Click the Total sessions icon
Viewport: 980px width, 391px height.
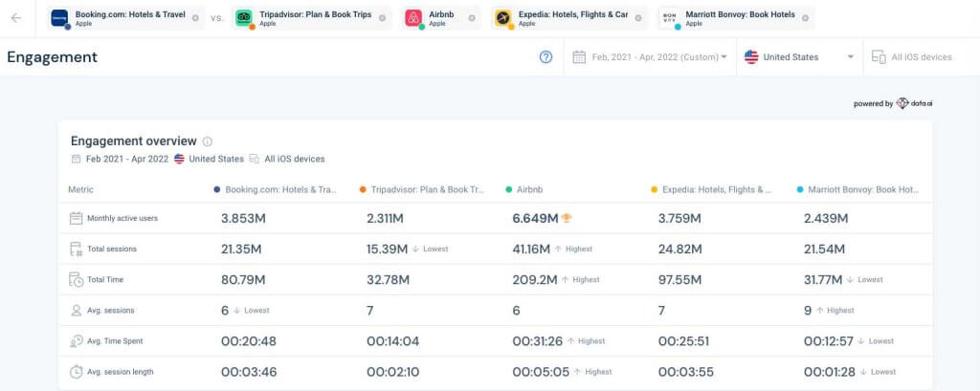pyautogui.click(x=76, y=249)
